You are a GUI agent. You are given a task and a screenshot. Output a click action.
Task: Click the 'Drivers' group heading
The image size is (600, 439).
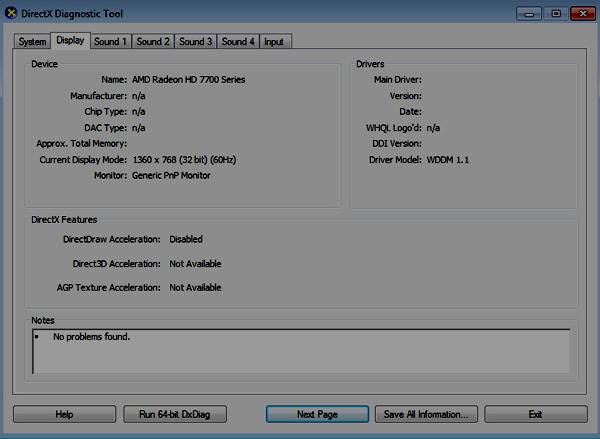[370, 64]
